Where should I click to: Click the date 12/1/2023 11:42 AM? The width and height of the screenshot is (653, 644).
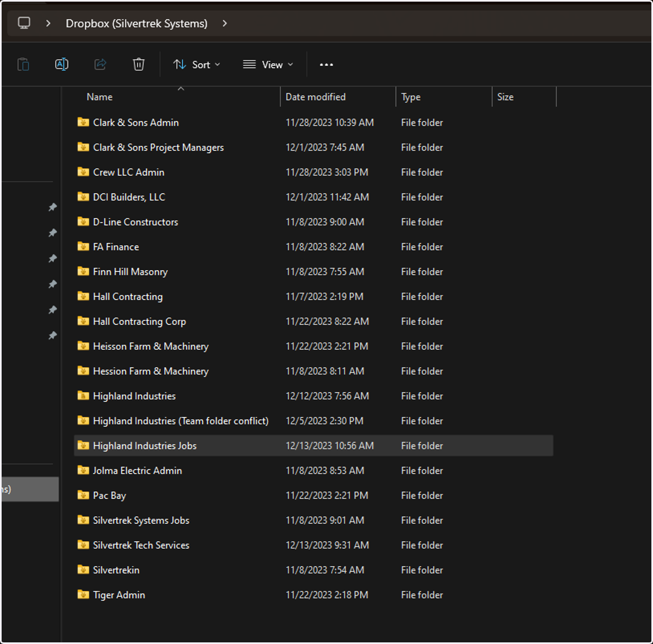327,197
